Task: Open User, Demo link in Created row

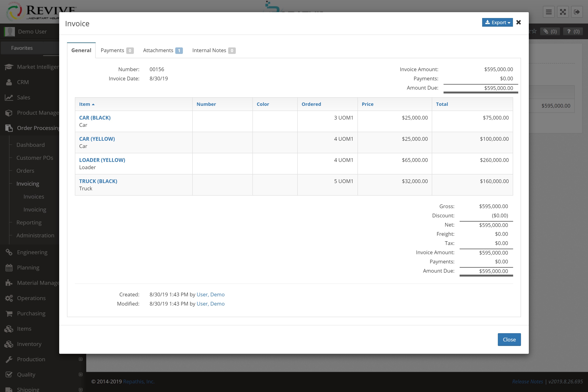Action: pyautogui.click(x=211, y=295)
